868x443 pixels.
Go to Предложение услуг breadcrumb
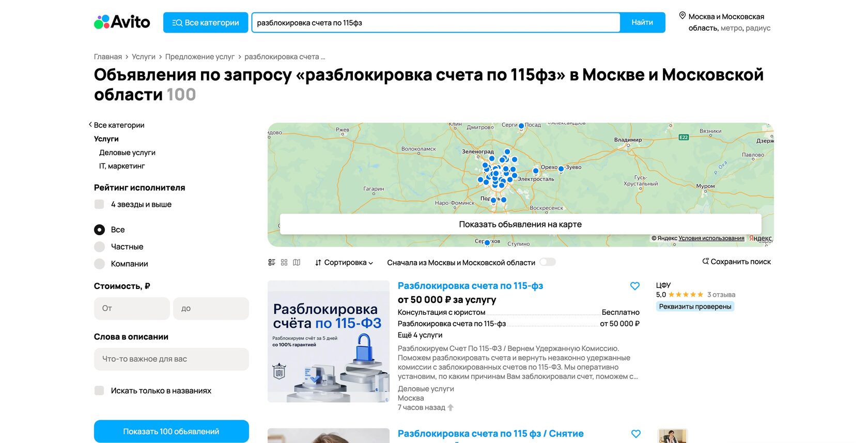point(200,57)
